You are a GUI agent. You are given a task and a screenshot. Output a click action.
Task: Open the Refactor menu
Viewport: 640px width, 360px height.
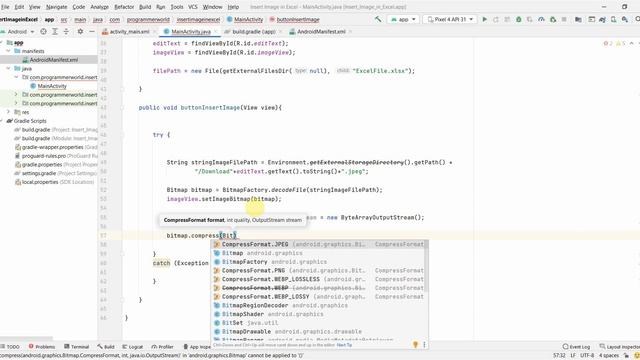[124, 7]
